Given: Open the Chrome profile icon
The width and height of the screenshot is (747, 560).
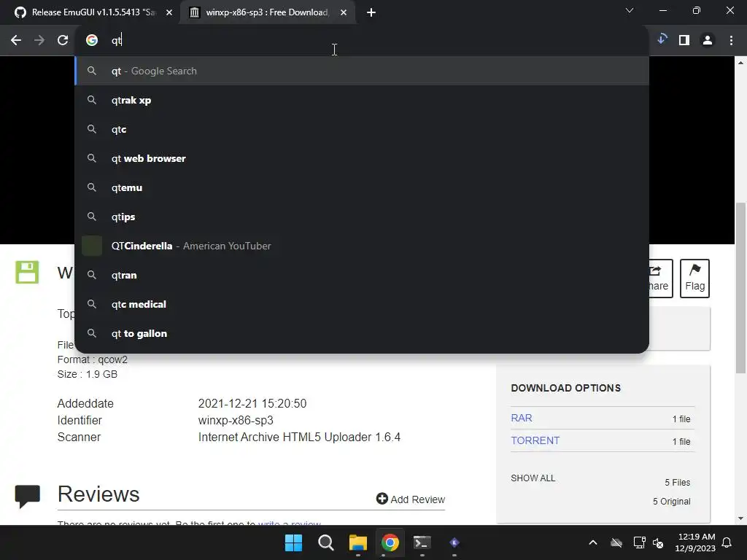Looking at the screenshot, I should (708, 41).
